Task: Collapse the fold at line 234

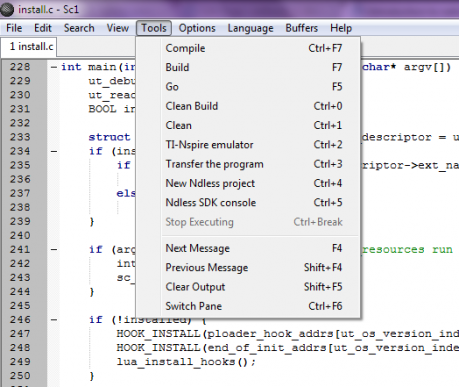Action: (x=54, y=151)
